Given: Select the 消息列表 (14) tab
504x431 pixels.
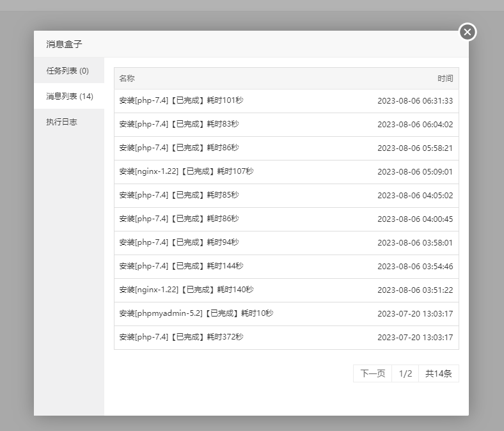Looking at the screenshot, I should (x=69, y=96).
